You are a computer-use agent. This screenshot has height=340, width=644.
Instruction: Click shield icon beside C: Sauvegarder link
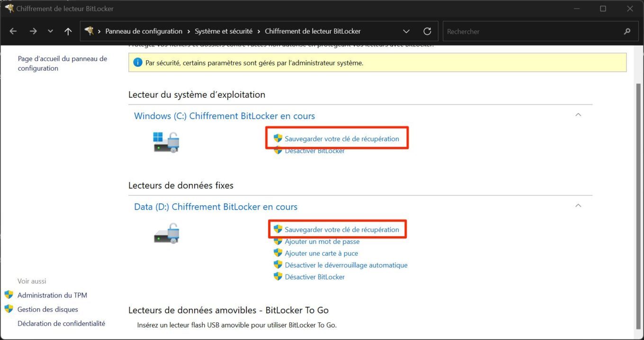[x=278, y=138]
